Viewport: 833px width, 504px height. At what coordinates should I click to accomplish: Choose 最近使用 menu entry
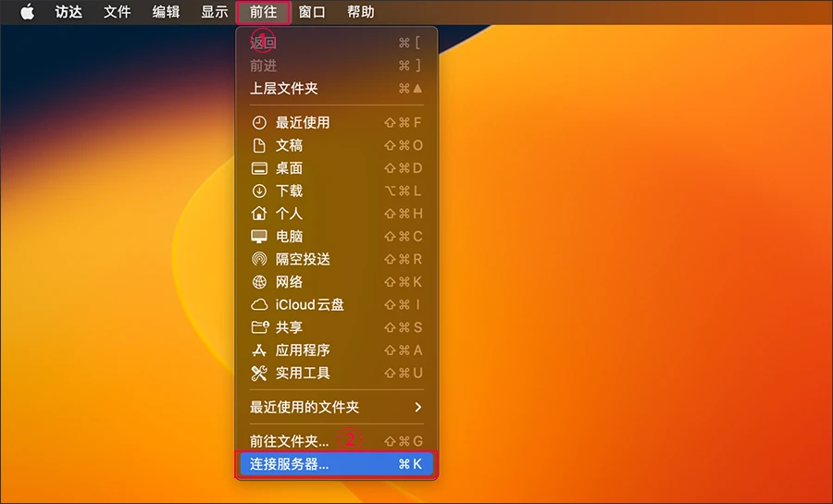pos(337,123)
